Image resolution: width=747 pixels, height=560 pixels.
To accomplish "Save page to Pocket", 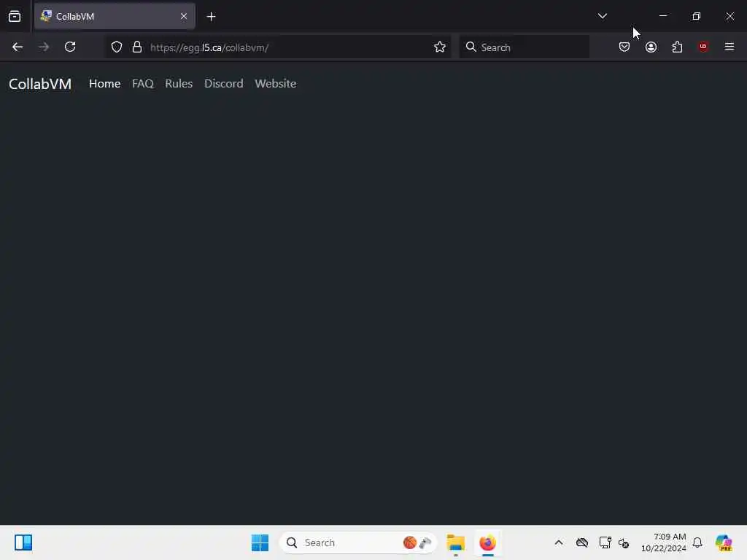I will [624, 47].
